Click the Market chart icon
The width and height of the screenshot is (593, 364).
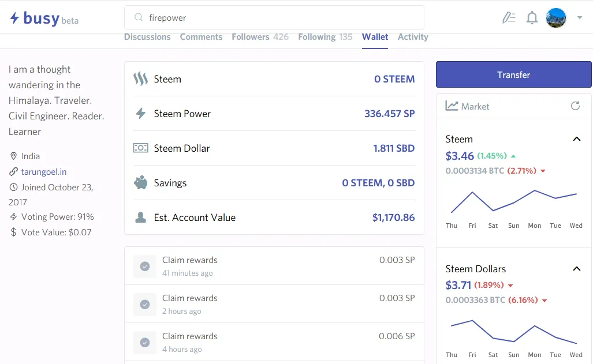pyautogui.click(x=452, y=106)
